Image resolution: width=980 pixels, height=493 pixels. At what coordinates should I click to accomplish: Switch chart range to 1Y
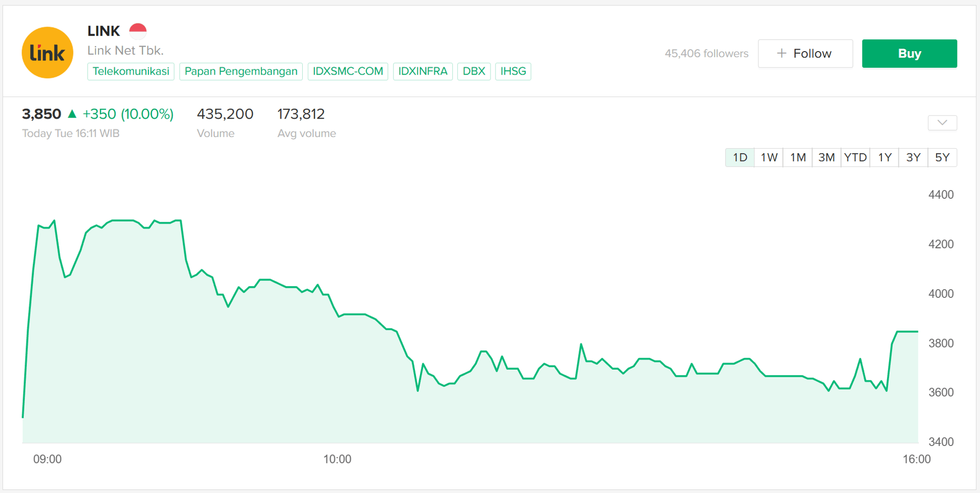(885, 157)
